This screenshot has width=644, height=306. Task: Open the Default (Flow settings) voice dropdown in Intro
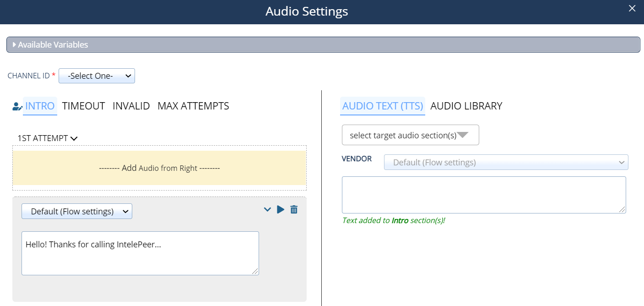tap(77, 211)
